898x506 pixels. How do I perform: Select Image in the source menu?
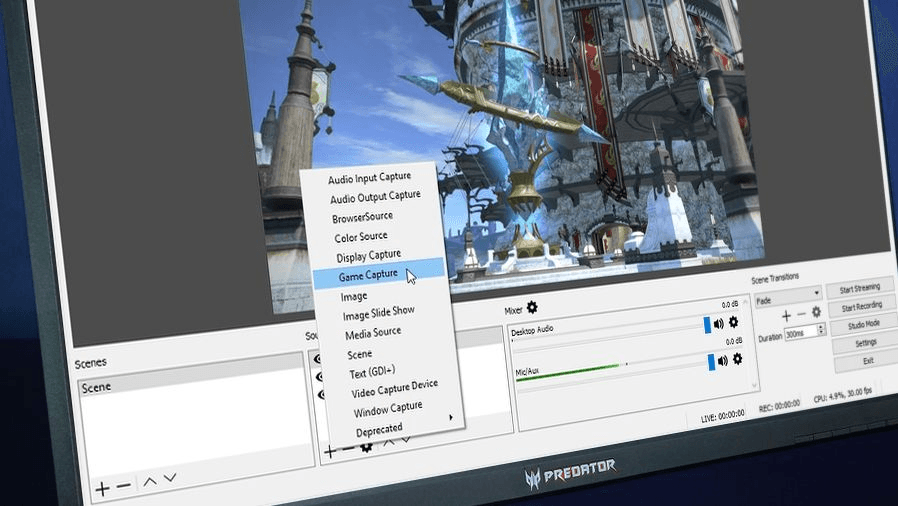click(354, 297)
